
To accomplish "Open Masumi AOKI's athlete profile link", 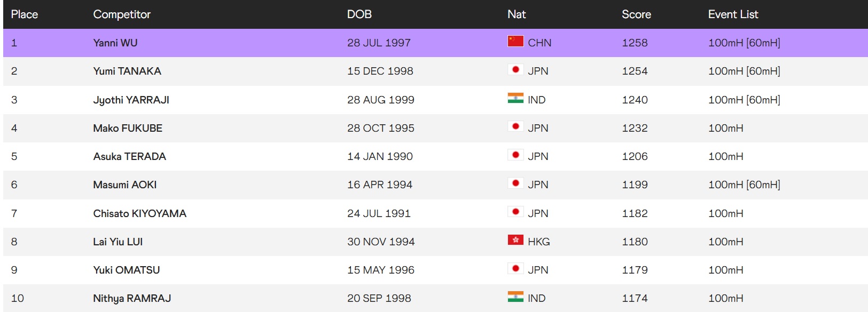I will (x=125, y=185).
